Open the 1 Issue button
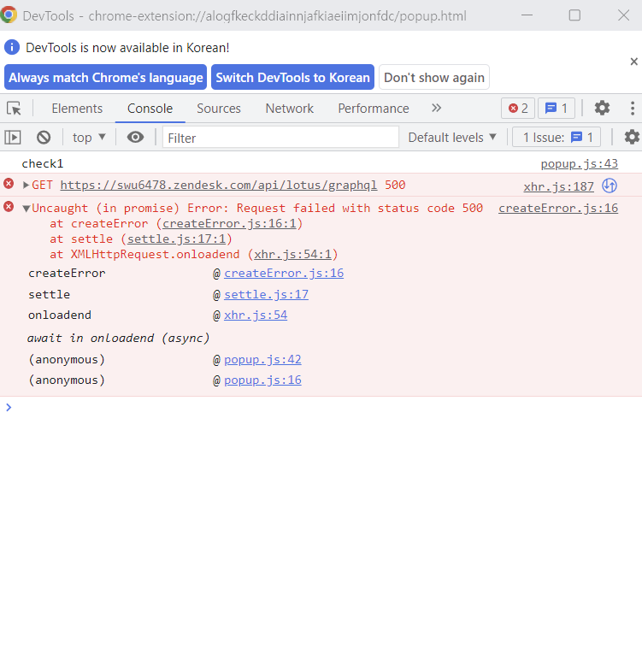The width and height of the screenshot is (642, 672). click(x=557, y=138)
